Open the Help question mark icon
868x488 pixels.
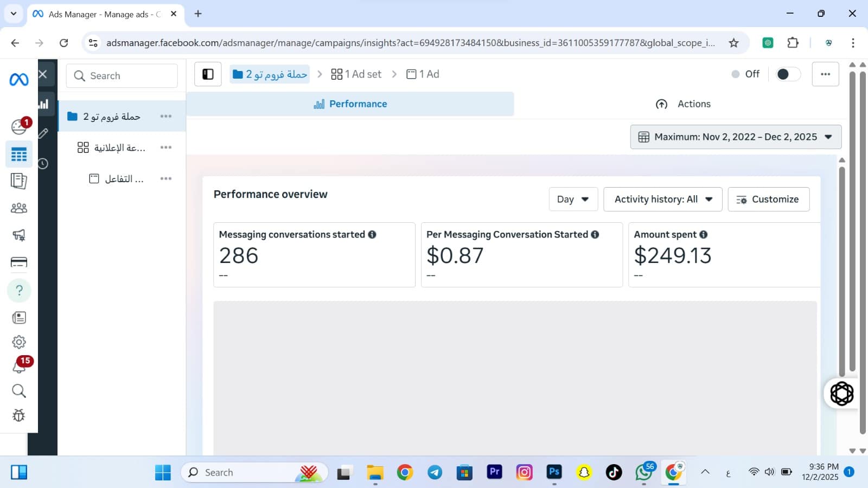pyautogui.click(x=19, y=291)
